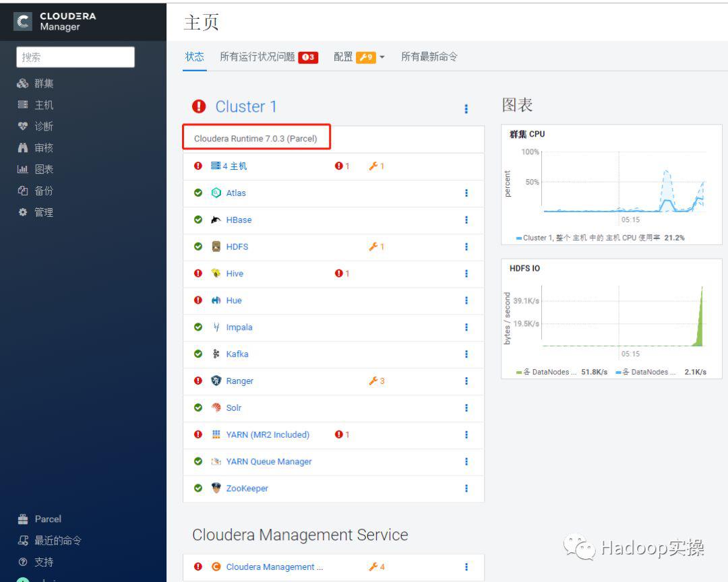Open the Ranger actions menu
The height and width of the screenshot is (582, 728).
click(466, 381)
